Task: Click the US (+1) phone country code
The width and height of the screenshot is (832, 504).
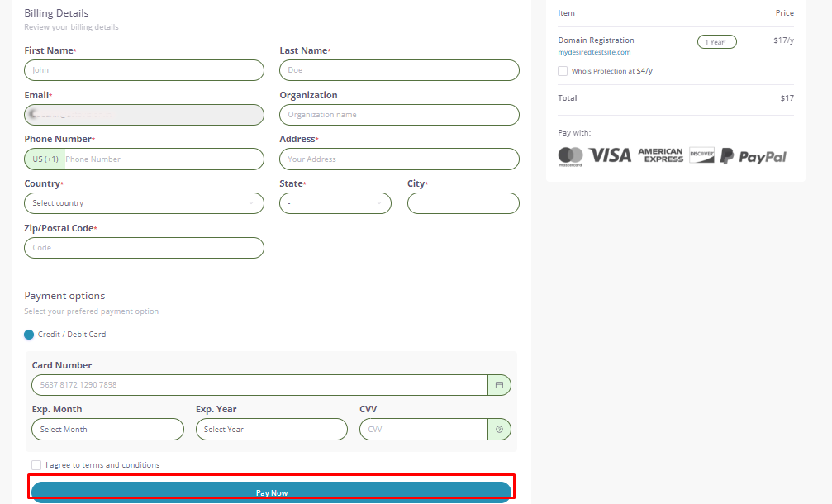Action: [x=45, y=159]
